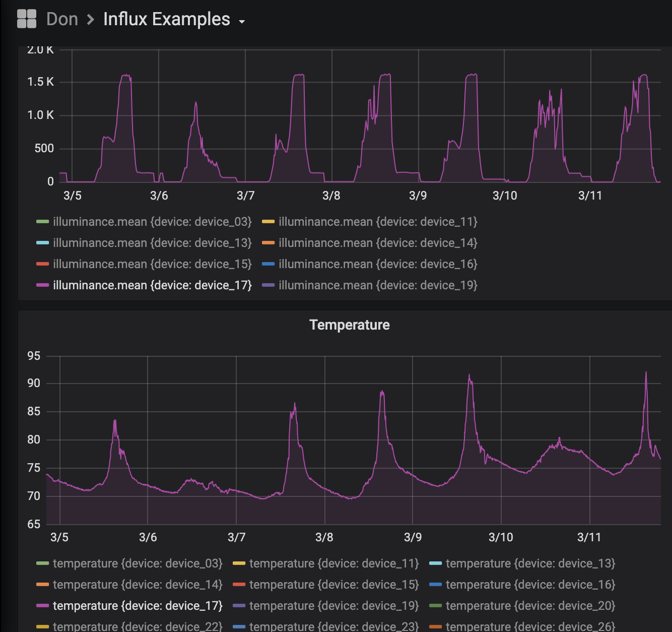Select temperature device_11 legend entry
Screen dimensions: 672x632
(334, 563)
